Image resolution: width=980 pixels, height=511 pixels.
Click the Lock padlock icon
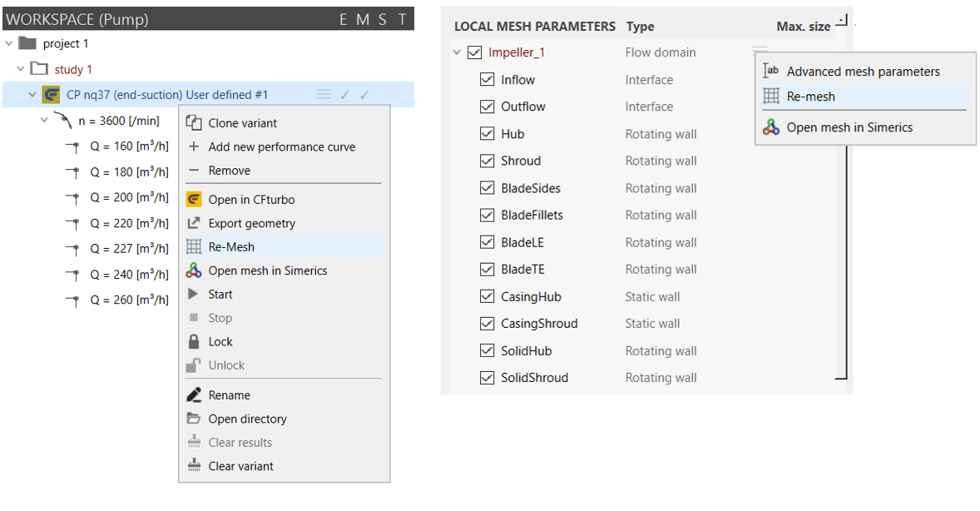[x=194, y=341]
